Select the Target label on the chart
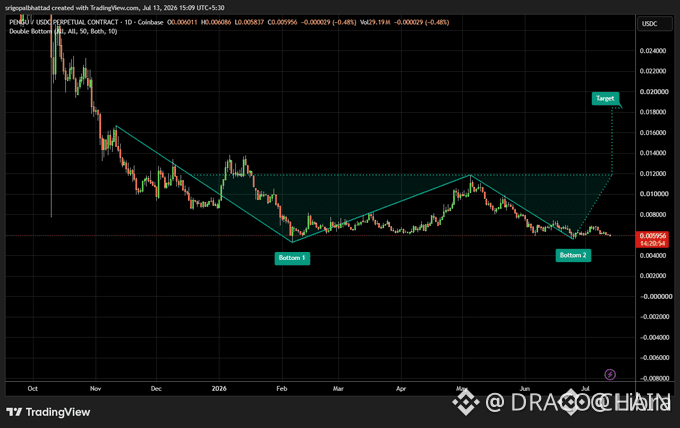Viewport: 680px width, 428px height. tap(605, 98)
